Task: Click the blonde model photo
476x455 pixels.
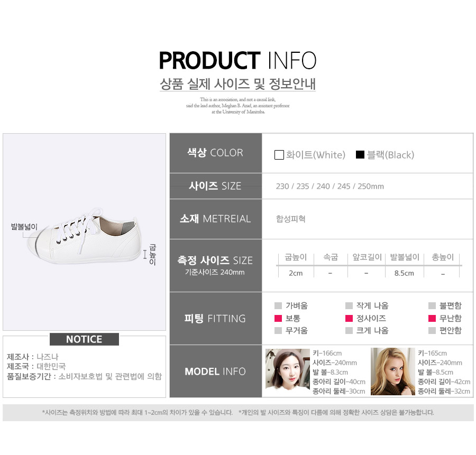Action: coord(392,372)
